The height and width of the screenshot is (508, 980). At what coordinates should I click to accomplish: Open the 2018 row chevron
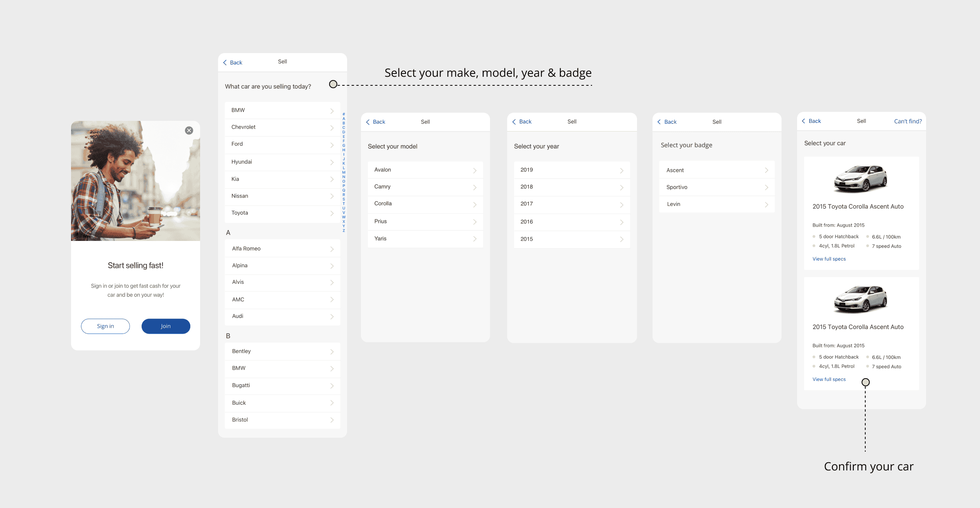point(621,188)
